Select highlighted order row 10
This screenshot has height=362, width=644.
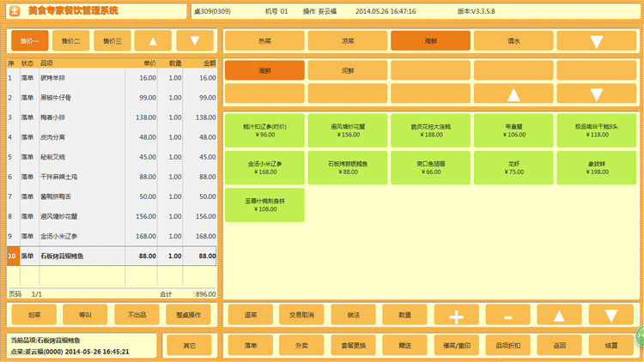point(112,256)
